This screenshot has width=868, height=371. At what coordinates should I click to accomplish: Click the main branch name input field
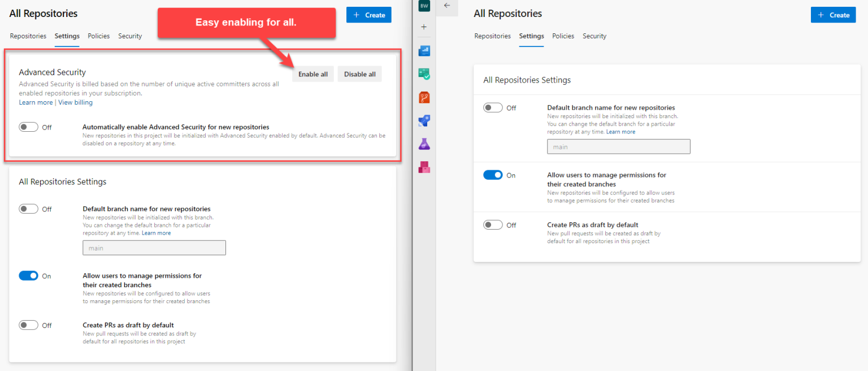154,247
